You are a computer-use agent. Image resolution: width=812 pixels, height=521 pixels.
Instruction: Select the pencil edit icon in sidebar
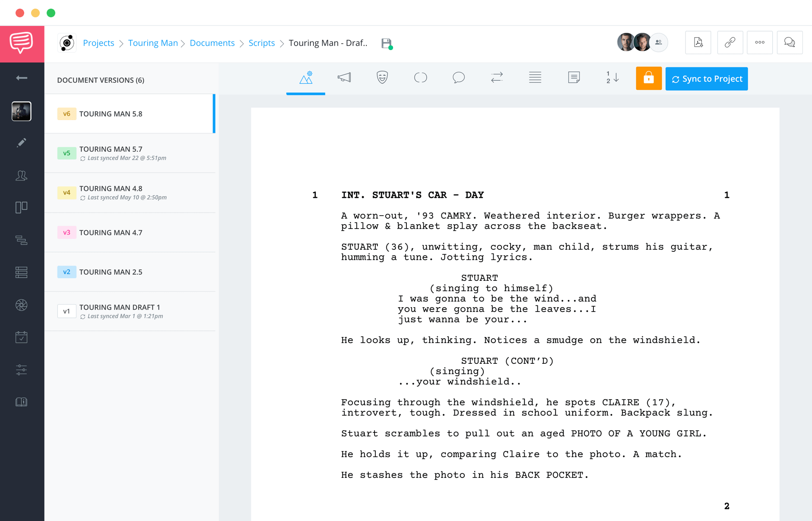[x=22, y=143]
